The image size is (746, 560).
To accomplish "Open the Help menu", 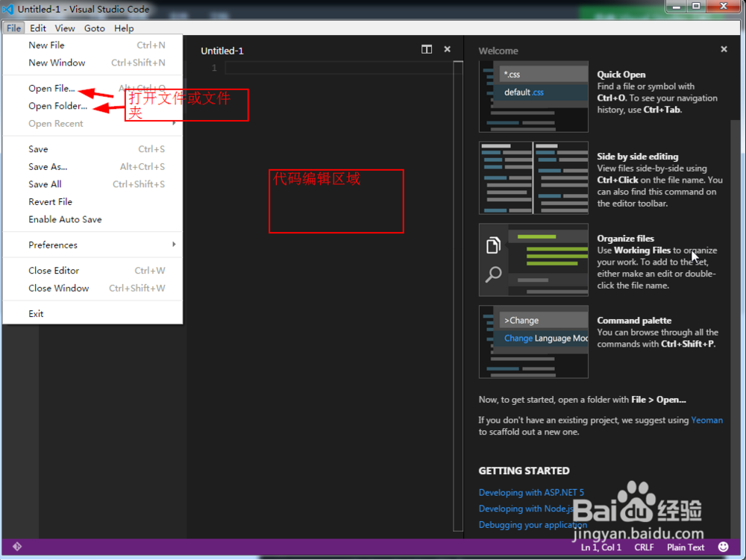I will pyautogui.click(x=124, y=28).
